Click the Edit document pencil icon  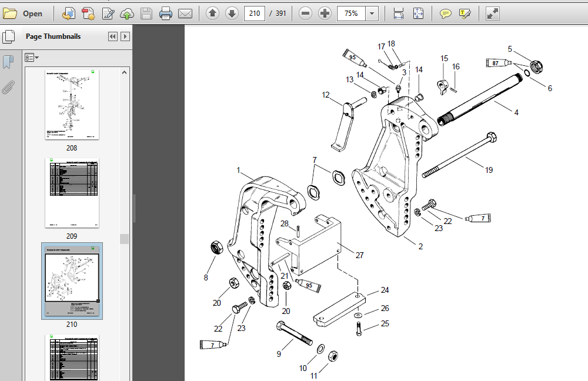[x=108, y=14]
